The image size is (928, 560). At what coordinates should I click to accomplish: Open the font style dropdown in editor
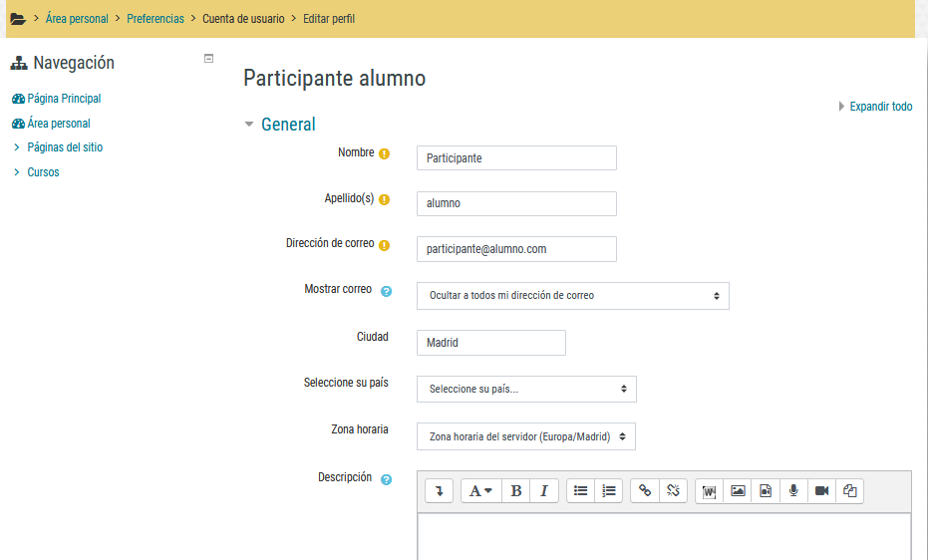point(480,491)
